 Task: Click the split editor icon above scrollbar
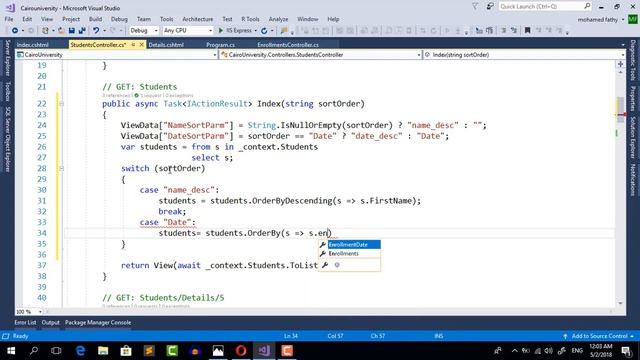tap(620, 64)
